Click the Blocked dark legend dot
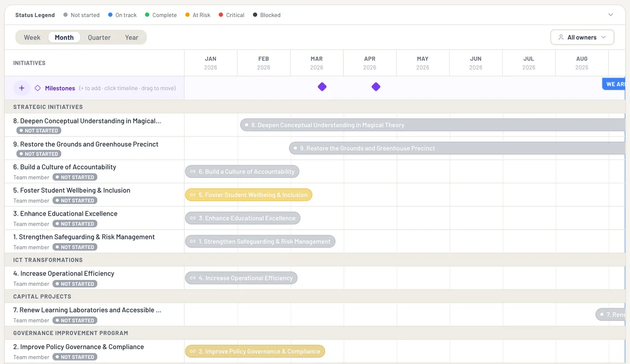The image size is (630, 364). pyautogui.click(x=255, y=15)
